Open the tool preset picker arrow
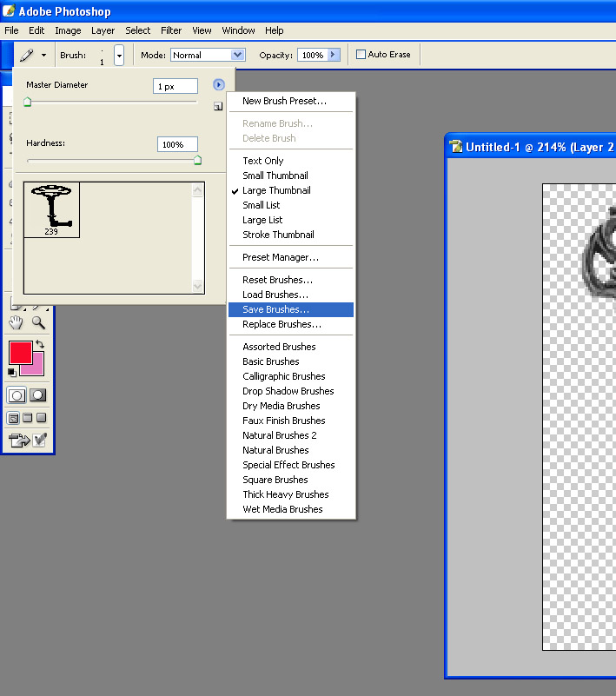 [43, 55]
